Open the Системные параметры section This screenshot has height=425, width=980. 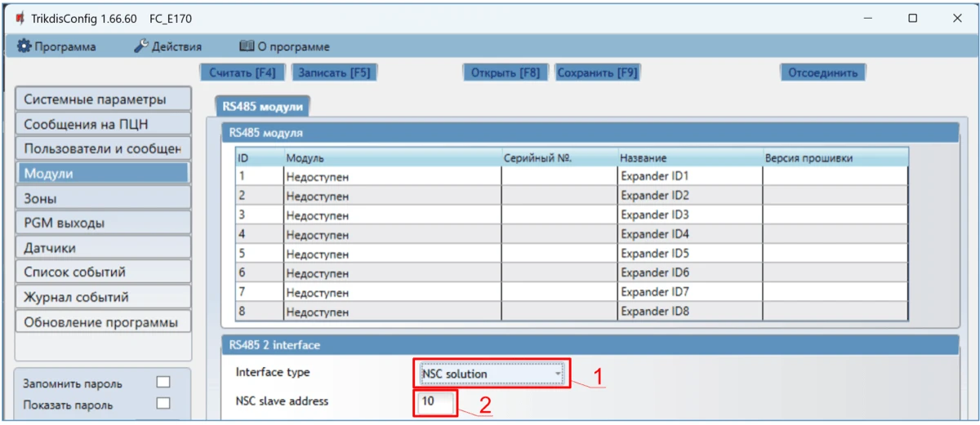tap(102, 100)
